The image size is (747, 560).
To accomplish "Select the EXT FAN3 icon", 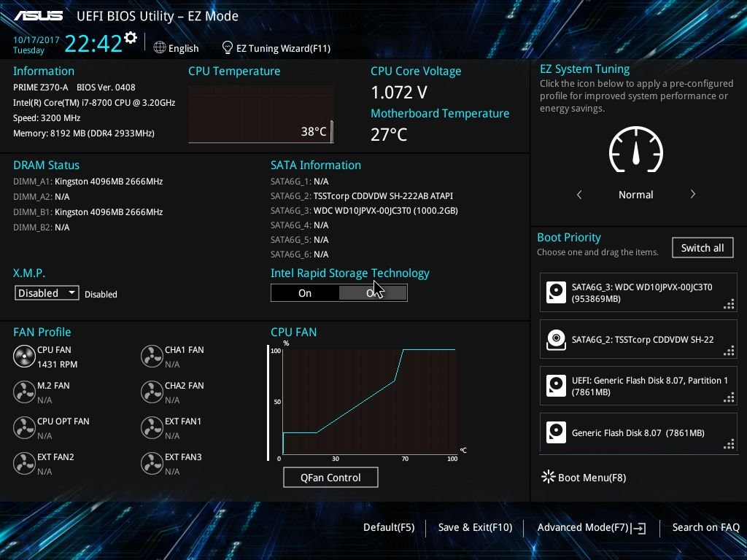I will coord(152,463).
